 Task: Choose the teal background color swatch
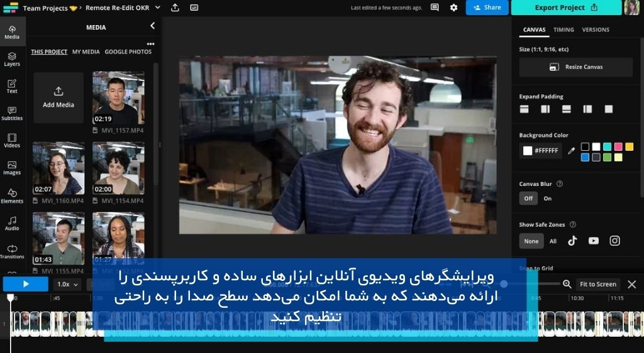tap(607, 146)
